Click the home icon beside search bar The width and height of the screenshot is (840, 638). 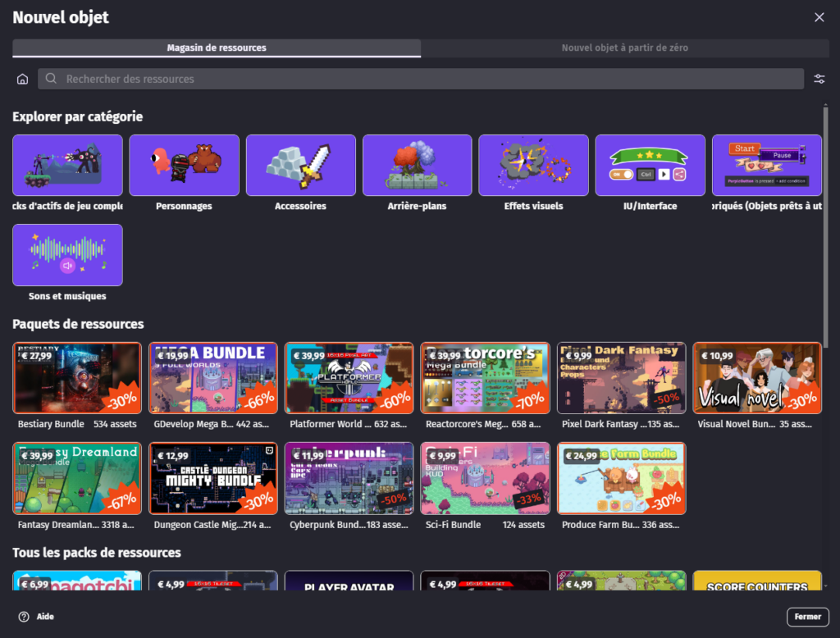coord(22,80)
